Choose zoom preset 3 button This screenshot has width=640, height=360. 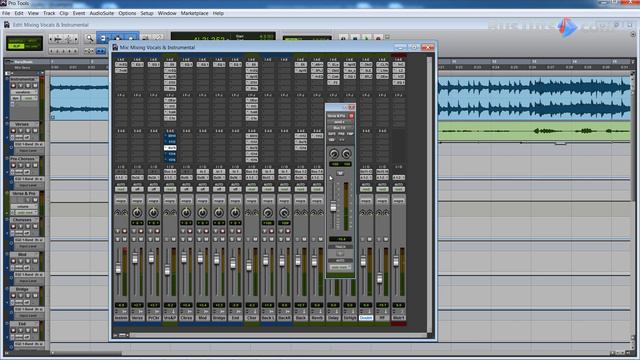63,51
